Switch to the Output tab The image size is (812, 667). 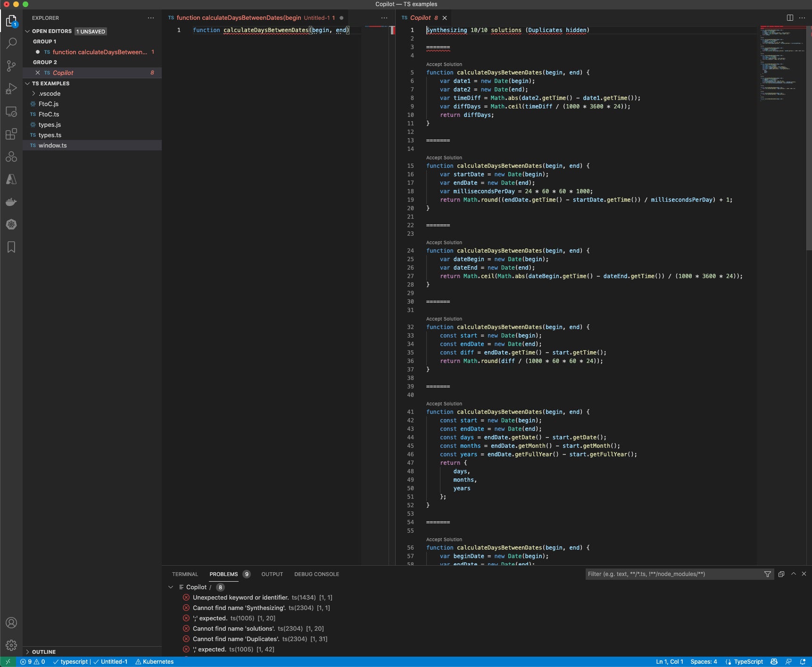[272, 574]
